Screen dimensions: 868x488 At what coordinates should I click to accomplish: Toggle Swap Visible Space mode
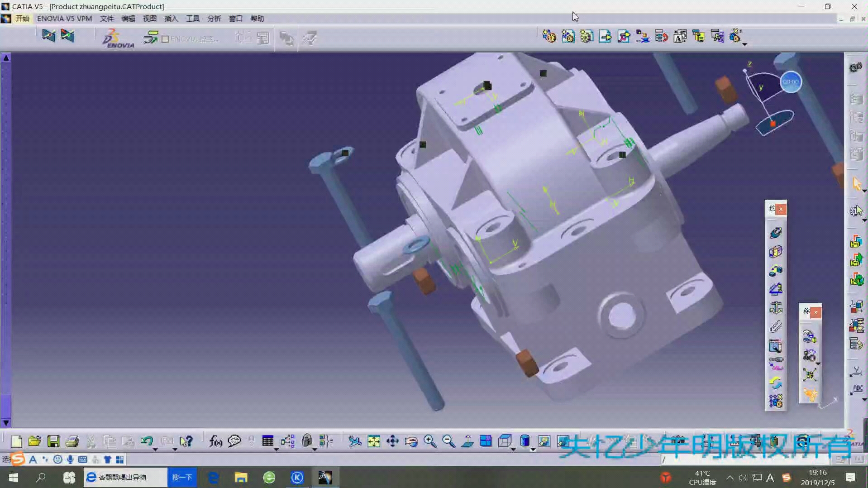coord(564,441)
